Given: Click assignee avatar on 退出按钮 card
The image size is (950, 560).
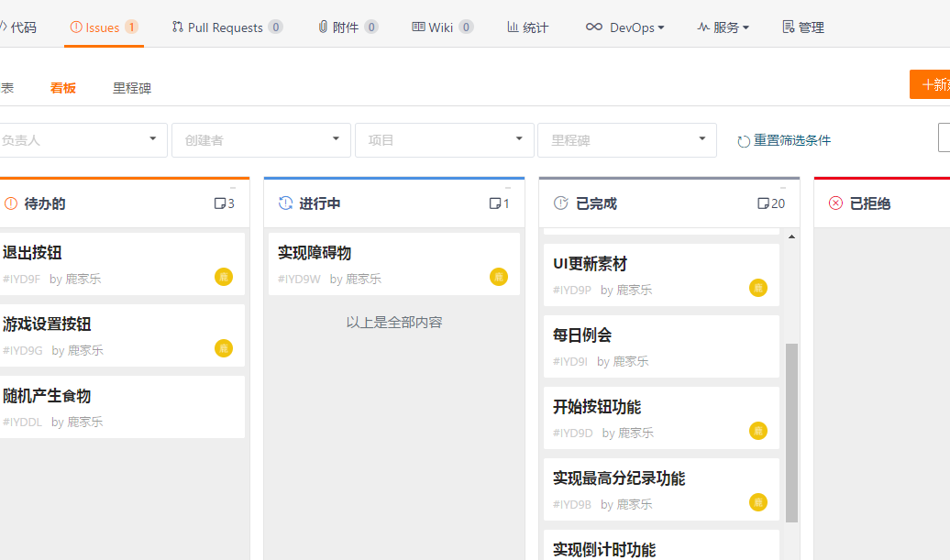Looking at the screenshot, I should click(224, 278).
